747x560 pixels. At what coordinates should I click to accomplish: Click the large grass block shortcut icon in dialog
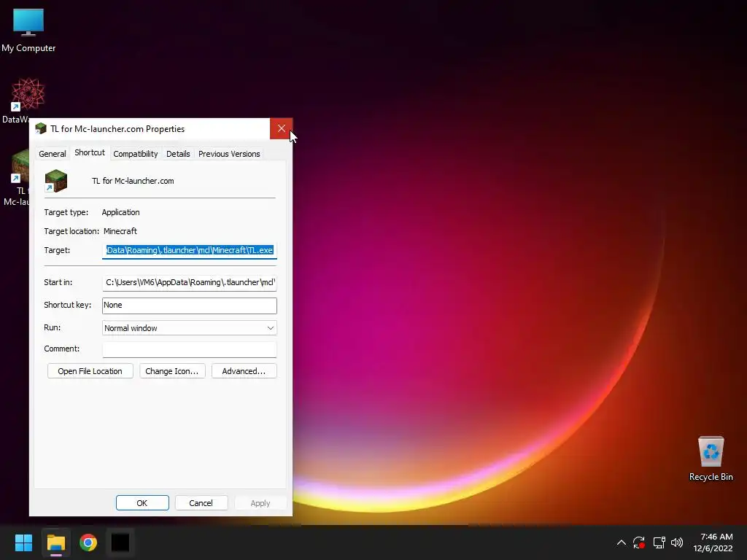pyautogui.click(x=56, y=181)
